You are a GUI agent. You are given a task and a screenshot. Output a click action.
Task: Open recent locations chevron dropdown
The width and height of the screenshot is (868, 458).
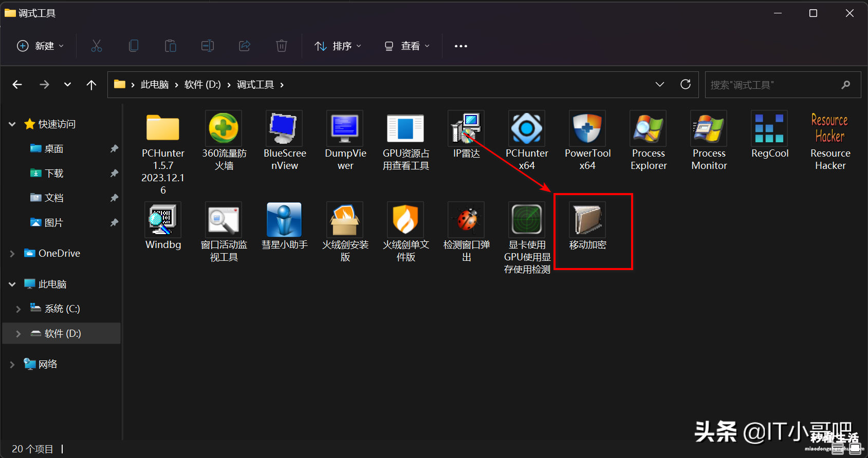(x=67, y=85)
